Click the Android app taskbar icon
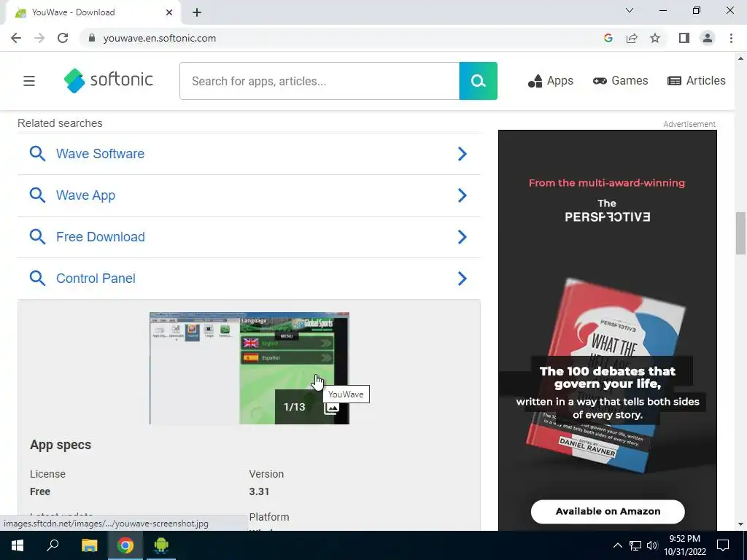Image resolution: width=747 pixels, height=560 pixels. point(161,545)
